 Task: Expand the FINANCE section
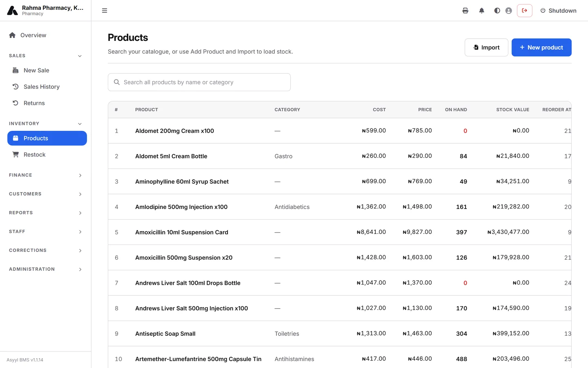45,175
